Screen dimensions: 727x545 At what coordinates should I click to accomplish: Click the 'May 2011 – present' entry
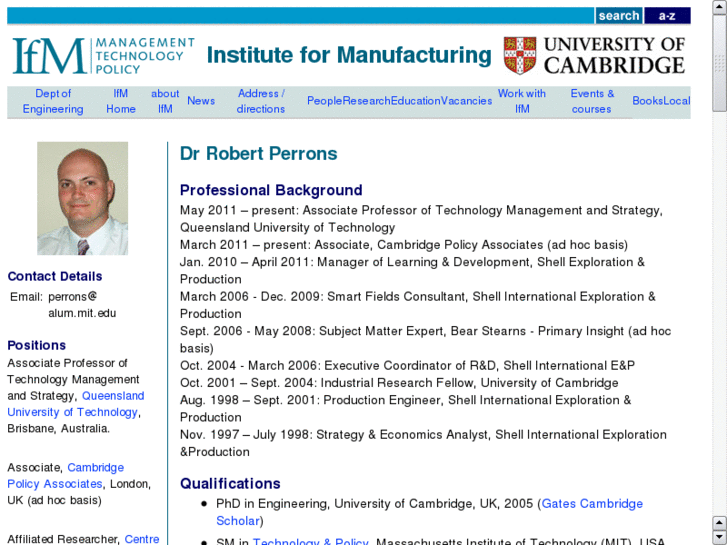click(x=421, y=219)
